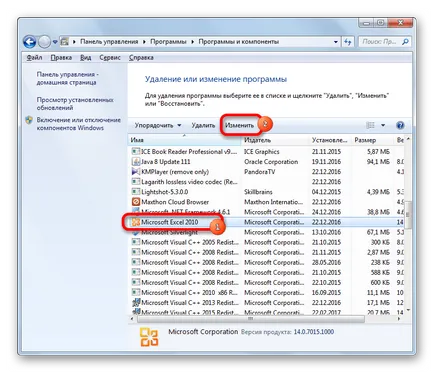
Task: Click version number 14.0.7015.1000 in details pane
Action: point(314,332)
